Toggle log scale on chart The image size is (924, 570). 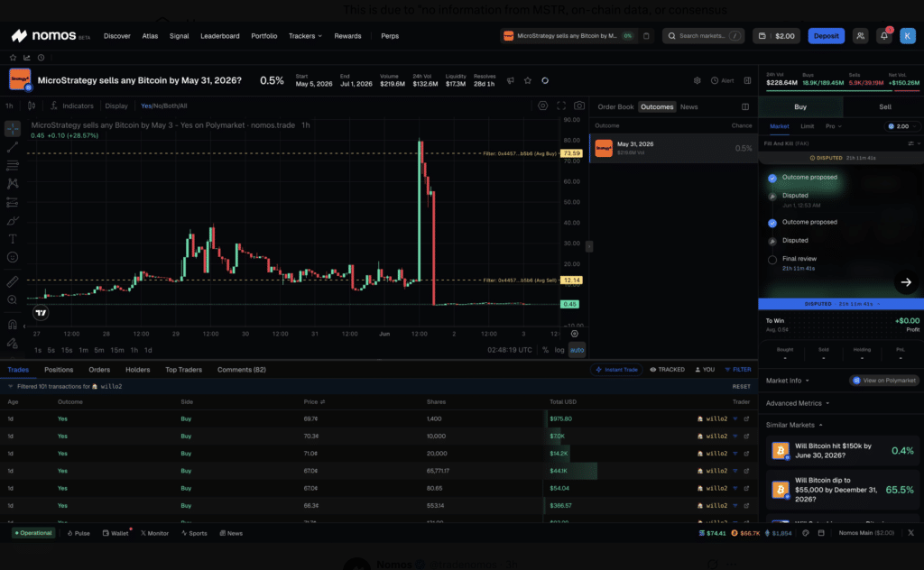tap(559, 350)
